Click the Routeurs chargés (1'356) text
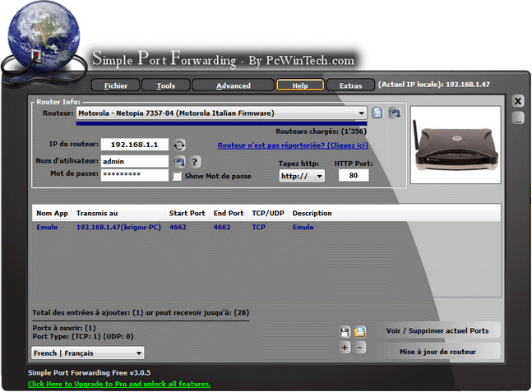The width and height of the screenshot is (532, 392). click(321, 131)
